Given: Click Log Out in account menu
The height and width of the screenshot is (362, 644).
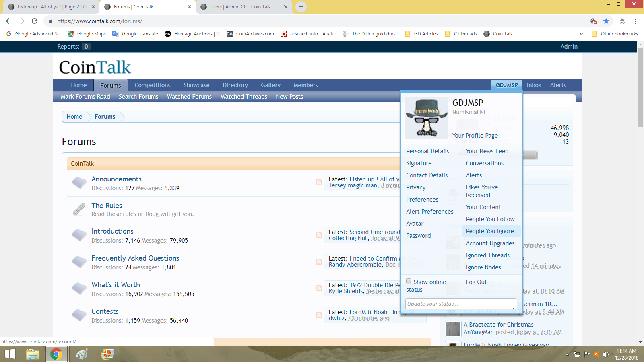Looking at the screenshot, I should [x=476, y=282].
